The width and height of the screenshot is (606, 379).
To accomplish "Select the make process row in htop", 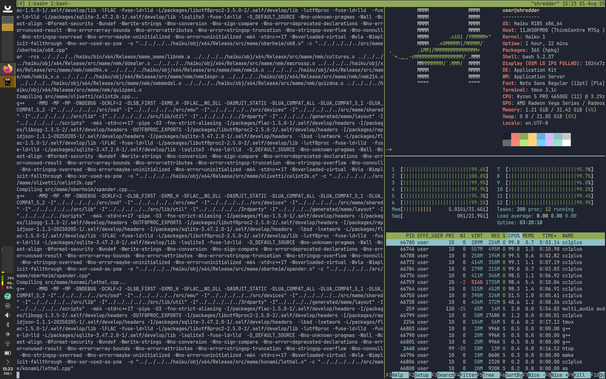I will [495, 355].
